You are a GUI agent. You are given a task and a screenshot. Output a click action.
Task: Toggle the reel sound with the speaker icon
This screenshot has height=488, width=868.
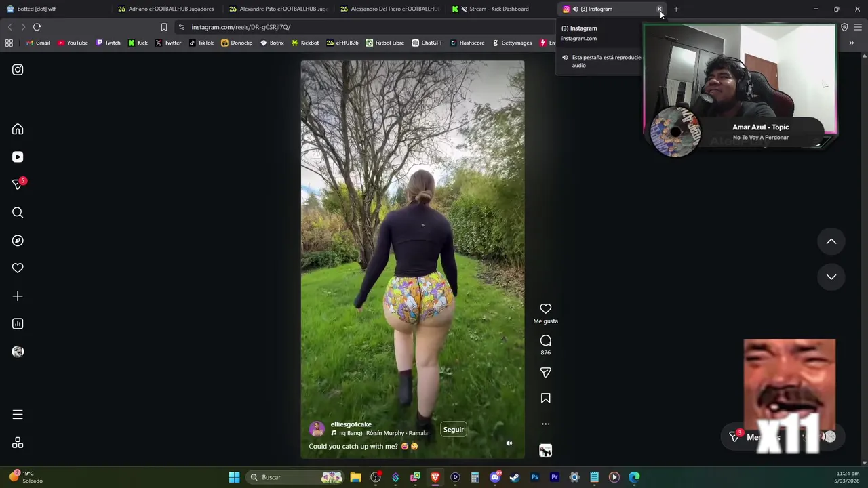509,443
